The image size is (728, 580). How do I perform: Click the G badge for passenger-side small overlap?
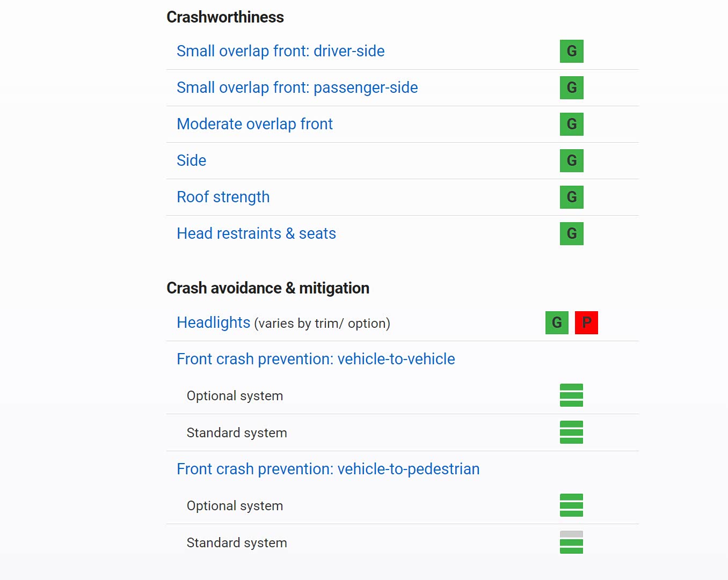point(571,88)
